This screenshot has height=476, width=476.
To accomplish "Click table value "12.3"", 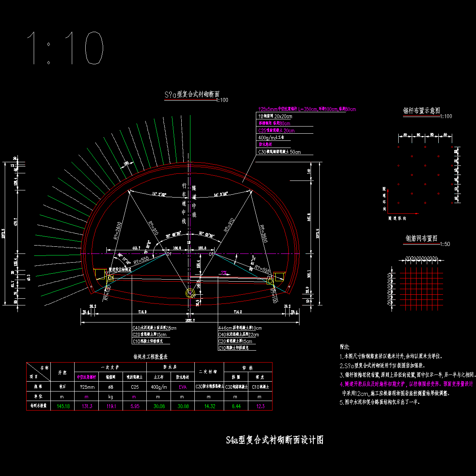I will tap(260, 406).
